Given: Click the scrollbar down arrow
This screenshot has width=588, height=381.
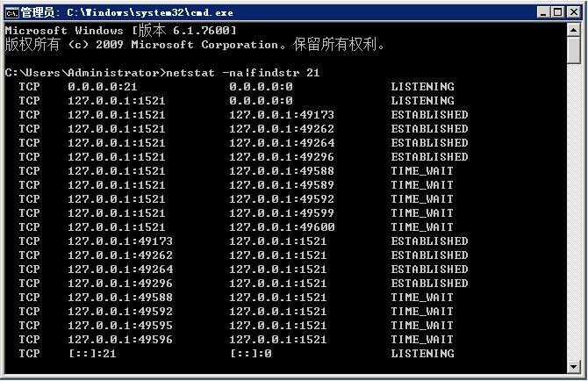Looking at the screenshot, I should point(573,366).
